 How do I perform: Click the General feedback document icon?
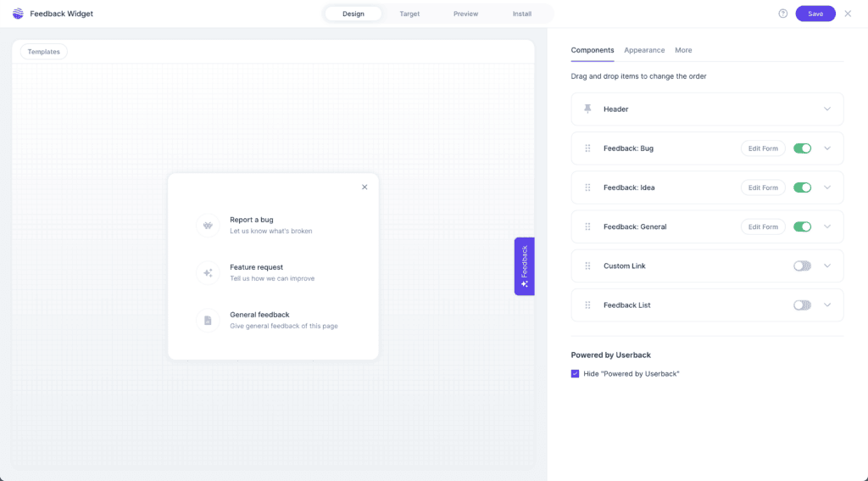208,320
